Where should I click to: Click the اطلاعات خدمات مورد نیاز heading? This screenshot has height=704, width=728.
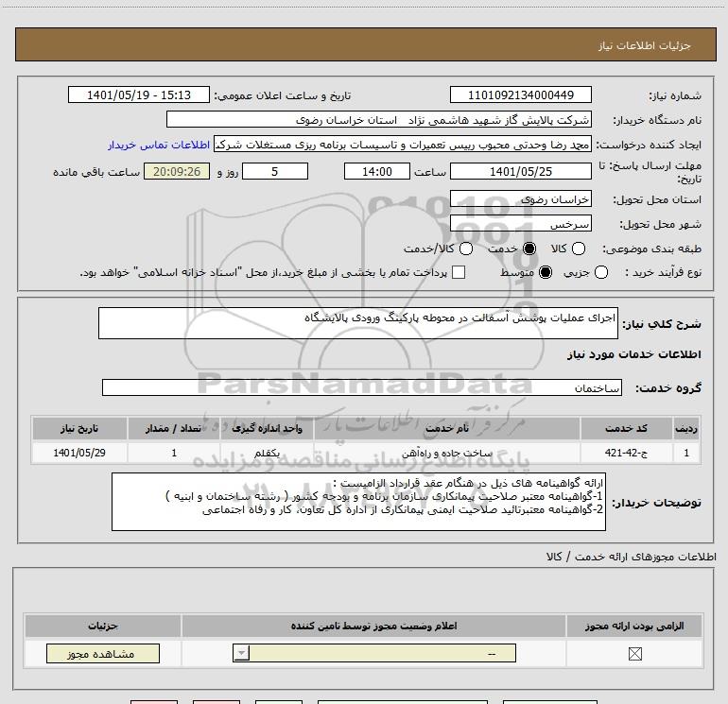(x=633, y=354)
